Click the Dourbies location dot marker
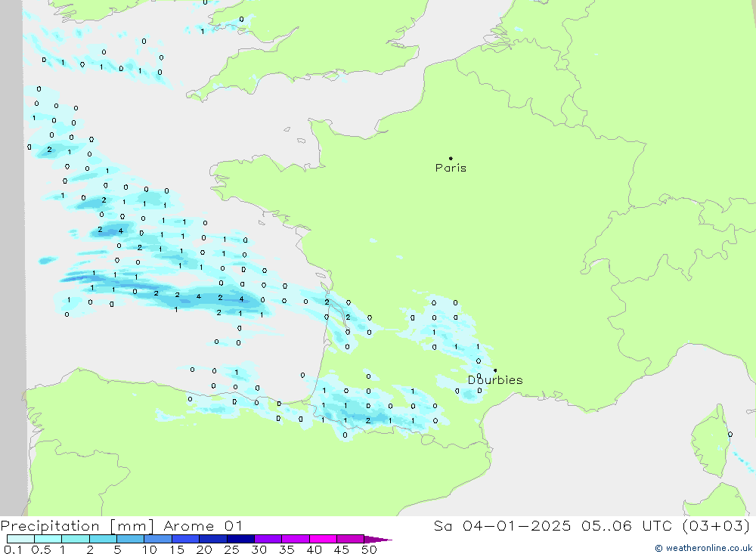Screen dimensions: 756x554 (495, 370)
